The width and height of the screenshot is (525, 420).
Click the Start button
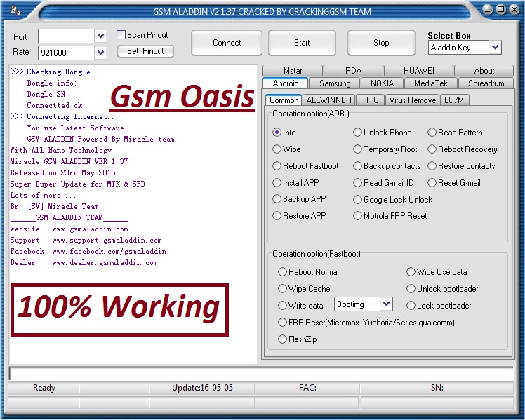click(302, 43)
